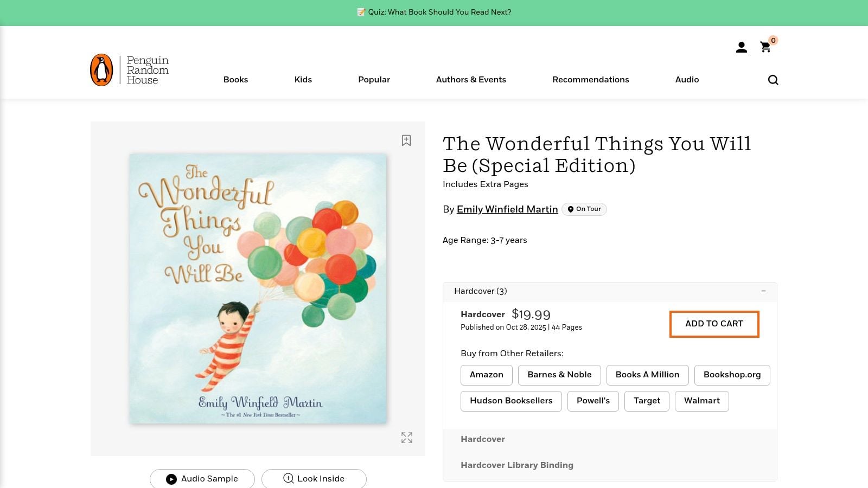The height and width of the screenshot is (488, 868).
Task: Open Emily Winfield Martin's author page
Action: pyautogui.click(x=507, y=209)
